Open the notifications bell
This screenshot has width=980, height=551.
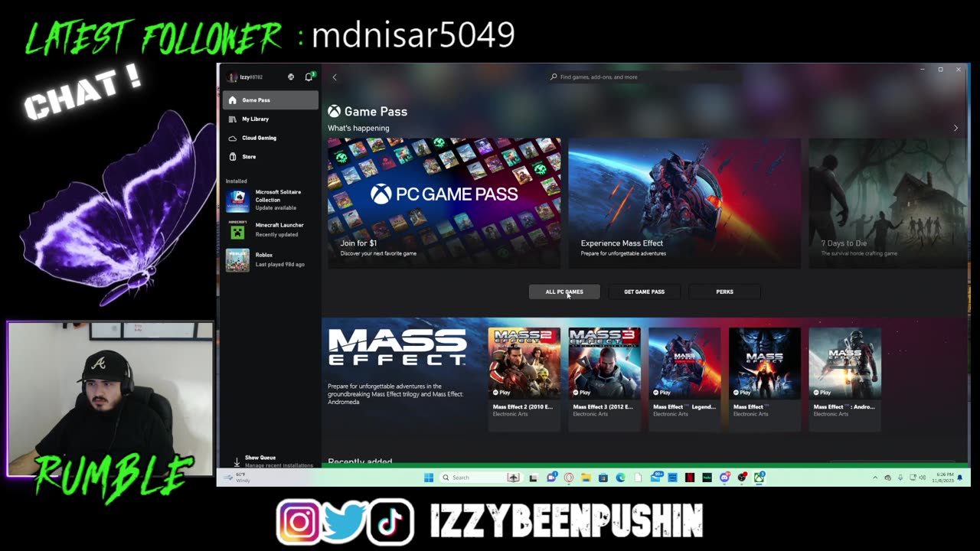pos(309,77)
